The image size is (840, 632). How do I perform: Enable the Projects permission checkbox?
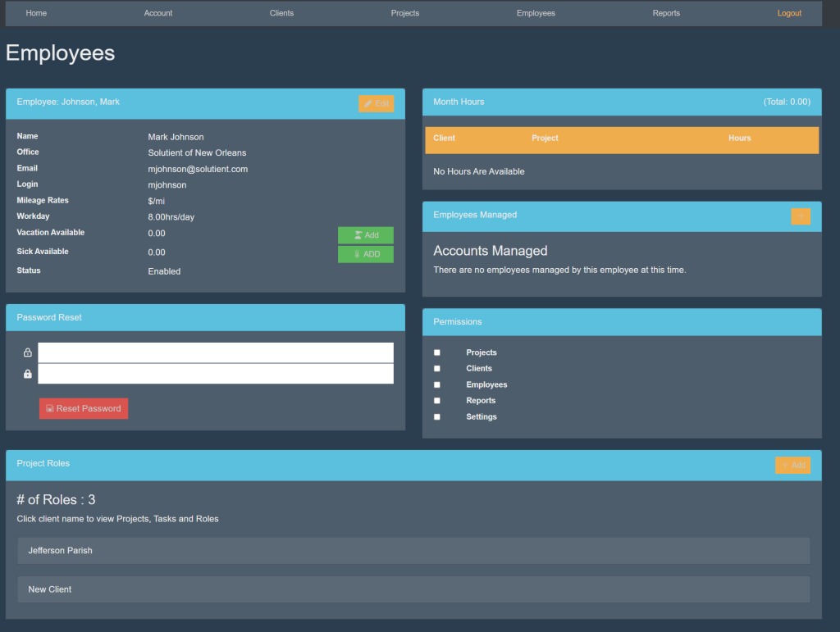(x=437, y=352)
